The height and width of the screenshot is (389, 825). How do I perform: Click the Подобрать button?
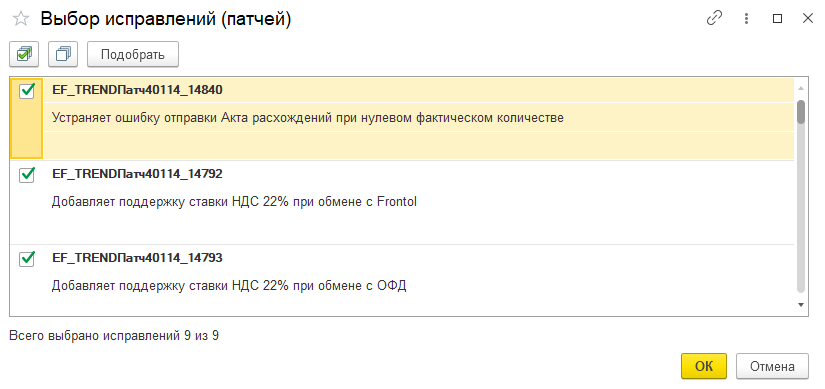coord(133,54)
